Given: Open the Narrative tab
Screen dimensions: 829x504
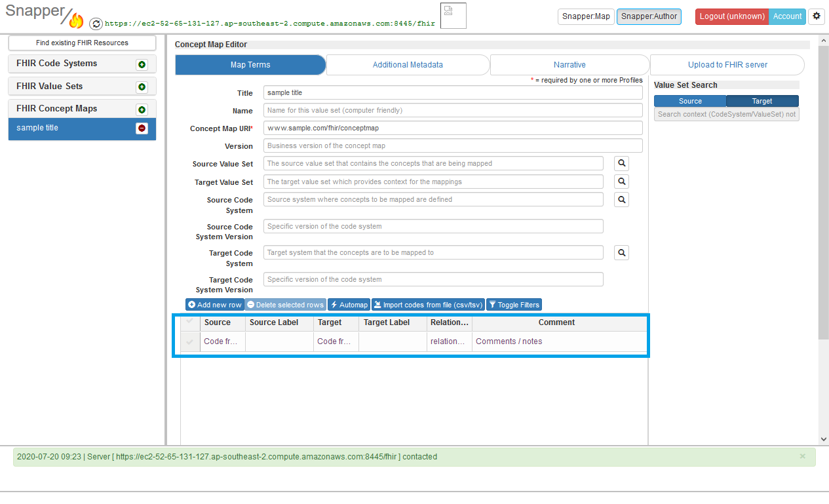Looking at the screenshot, I should [569, 65].
